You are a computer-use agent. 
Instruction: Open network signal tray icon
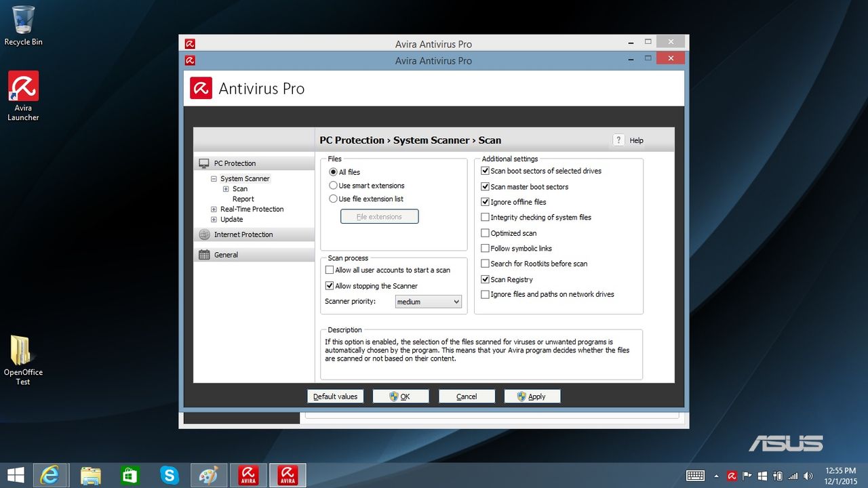[x=793, y=476]
